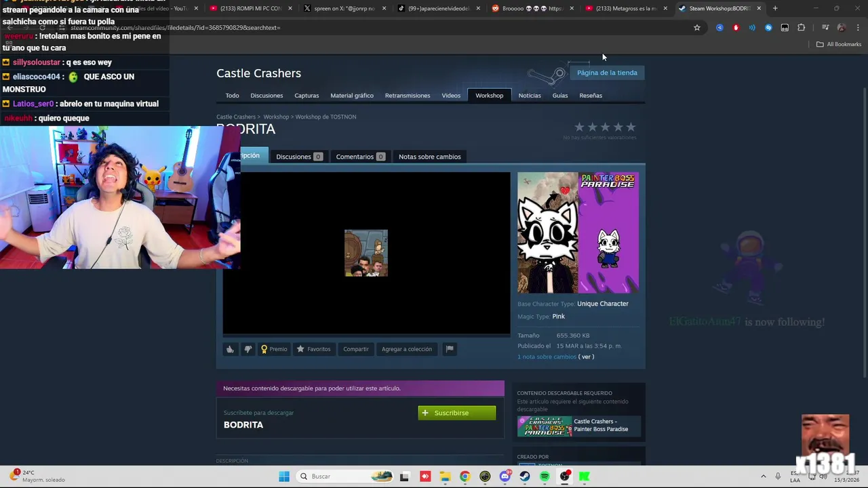The width and height of the screenshot is (868, 488).
Task: Go to Castle Crashers breadcrumb link
Action: [x=236, y=117]
